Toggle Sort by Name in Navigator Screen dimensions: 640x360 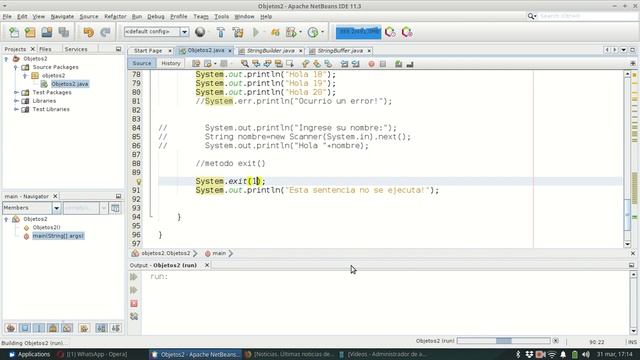101,328
